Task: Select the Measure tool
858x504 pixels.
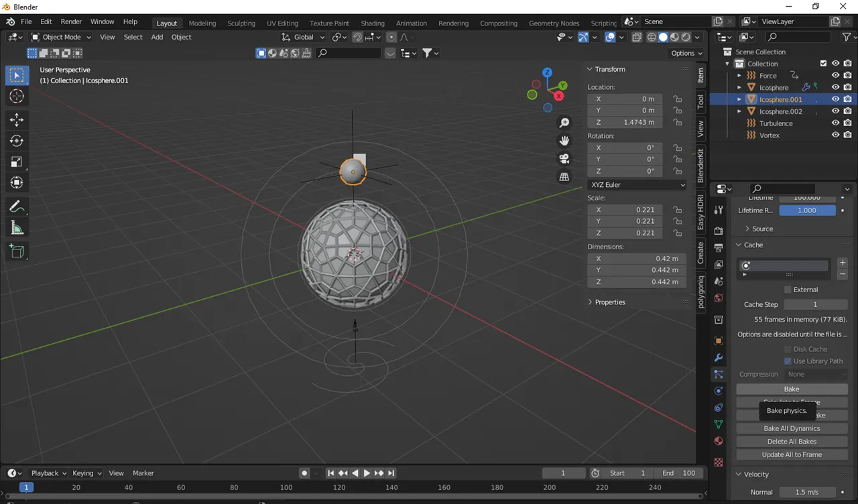Action: pos(17,228)
